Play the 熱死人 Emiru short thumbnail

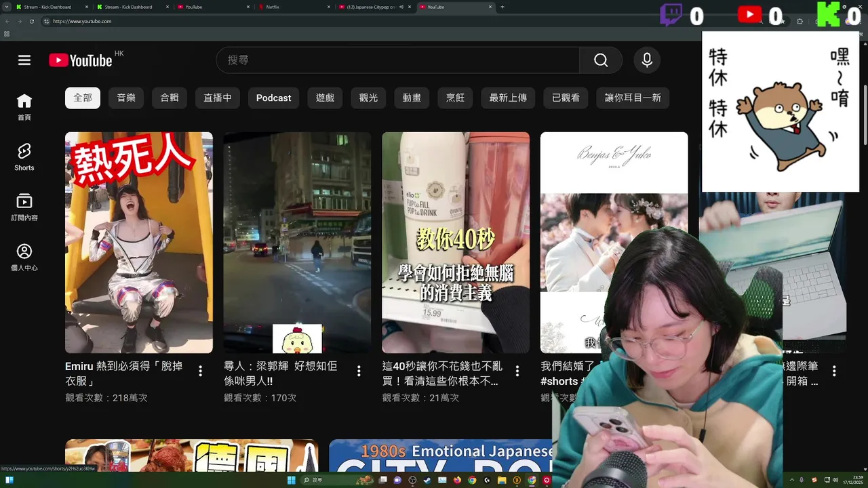coord(139,243)
